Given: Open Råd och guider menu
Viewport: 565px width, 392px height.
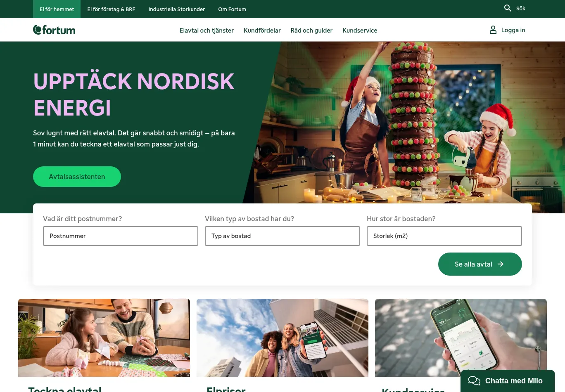Looking at the screenshot, I should pos(311,30).
